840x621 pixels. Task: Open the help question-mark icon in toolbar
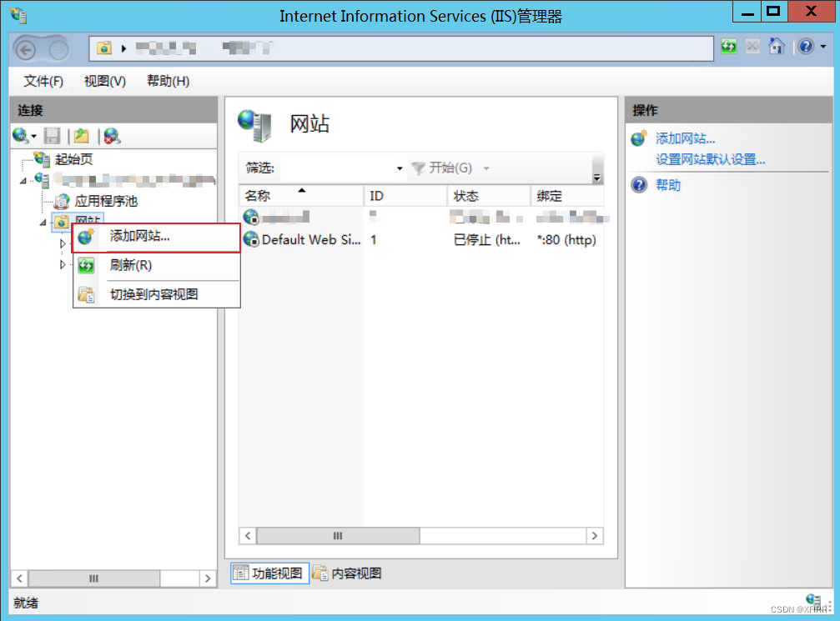(806, 47)
